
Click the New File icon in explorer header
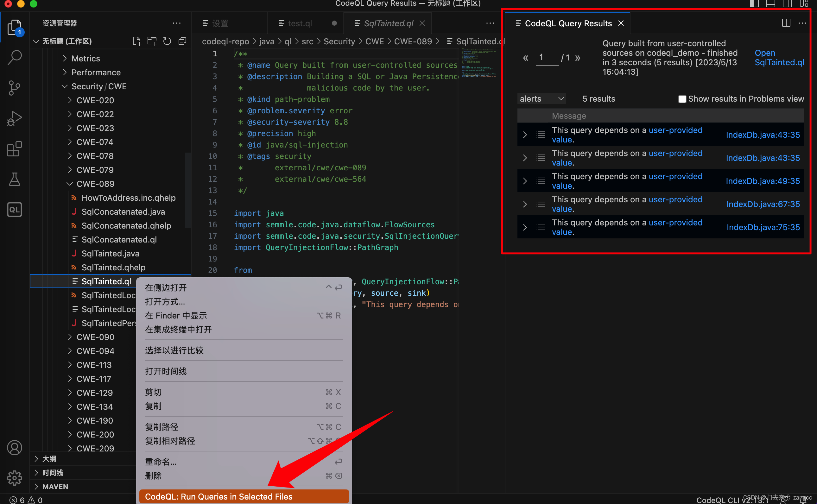[x=137, y=41]
